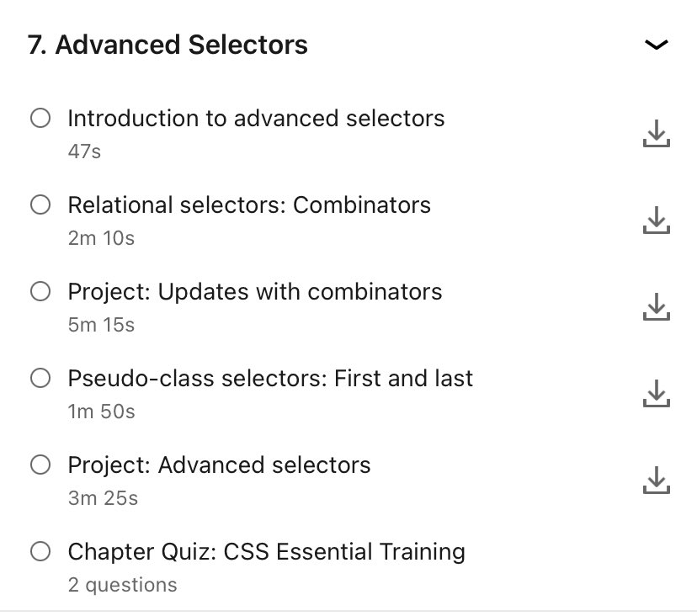The height and width of the screenshot is (616, 697).
Task: Toggle completion circle for Relational selectors: Combinators
Action: (x=40, y=204)
